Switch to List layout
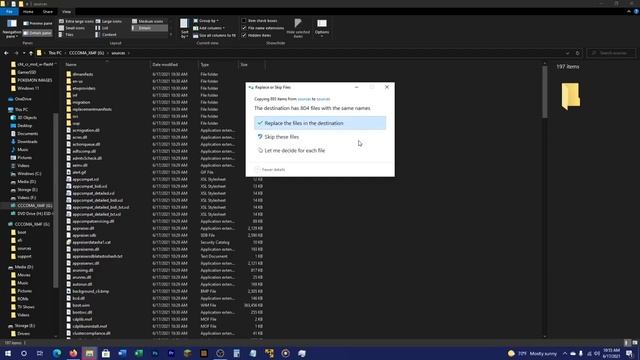The width and height of the screenshot is (640, 360). 102,28
